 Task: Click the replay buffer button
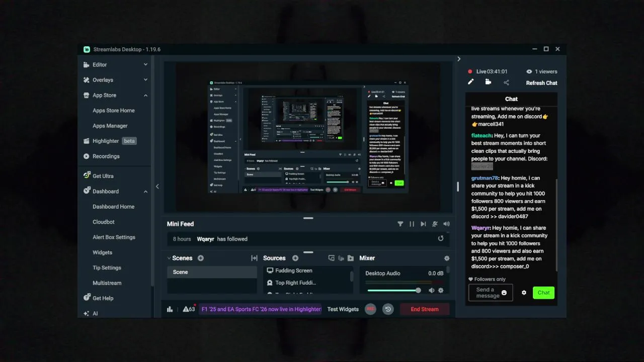(x=387, y=309)
